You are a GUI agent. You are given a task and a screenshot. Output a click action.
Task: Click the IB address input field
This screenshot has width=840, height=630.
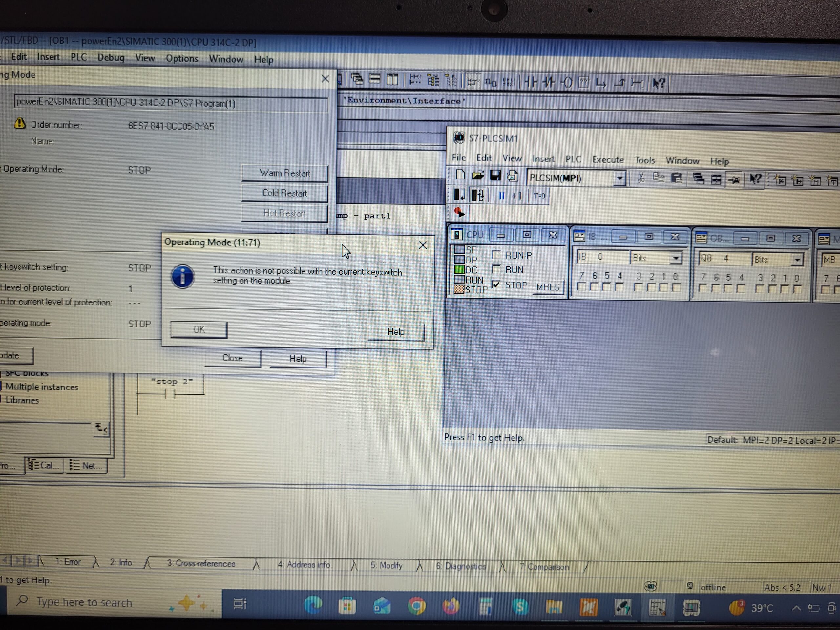click(x=603, y=257)
